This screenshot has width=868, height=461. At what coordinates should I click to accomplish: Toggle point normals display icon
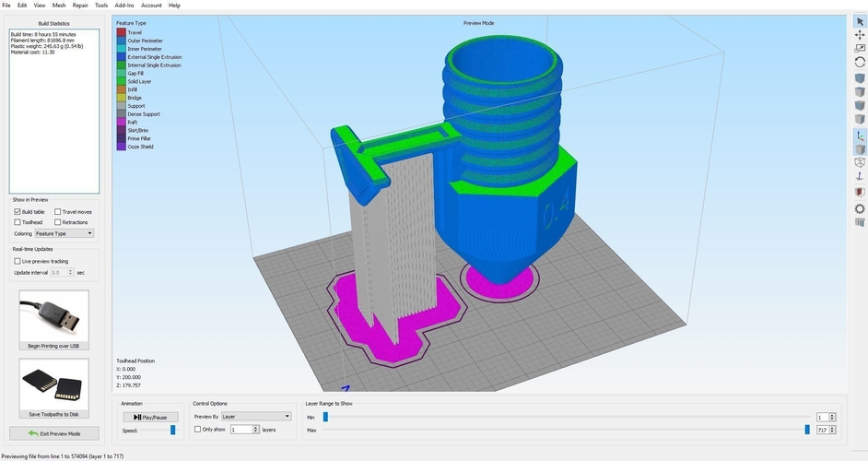click(x=859, y=176)
